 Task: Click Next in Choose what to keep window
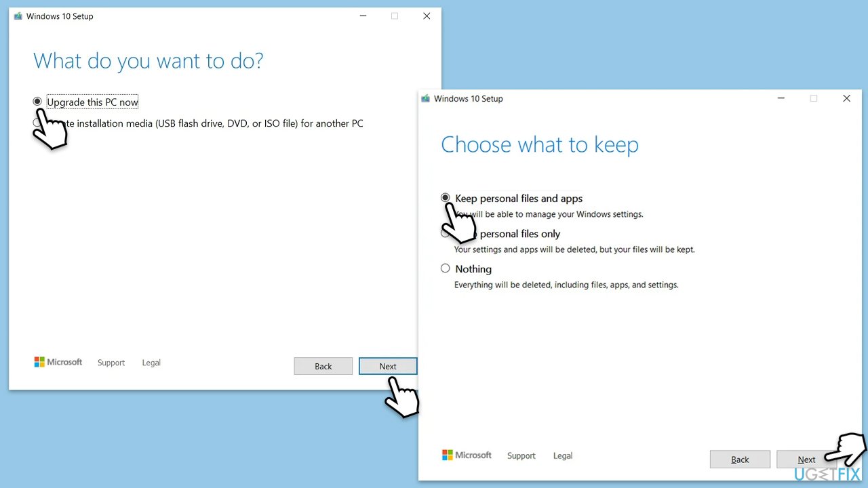click(806, 460)
